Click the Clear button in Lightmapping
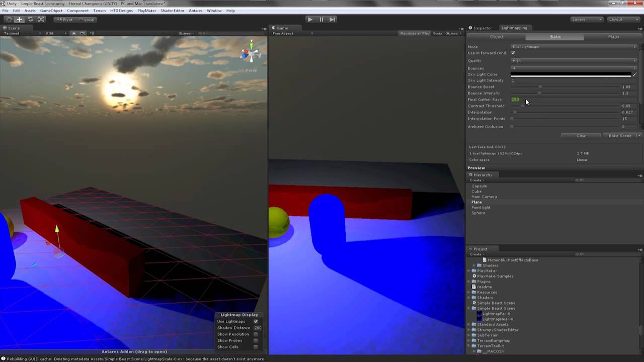Image resolution: width=644 pixels, height=362 pixels. 581,135
